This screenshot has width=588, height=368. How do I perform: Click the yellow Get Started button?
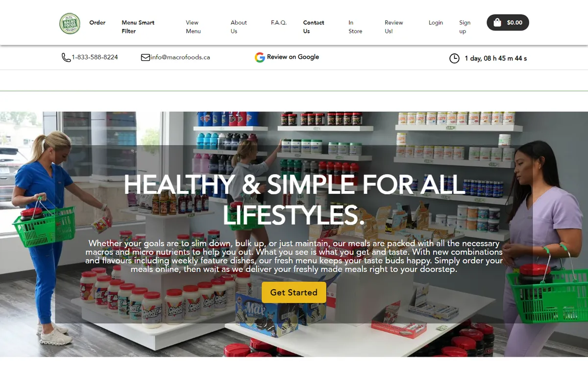coord(294,292)
